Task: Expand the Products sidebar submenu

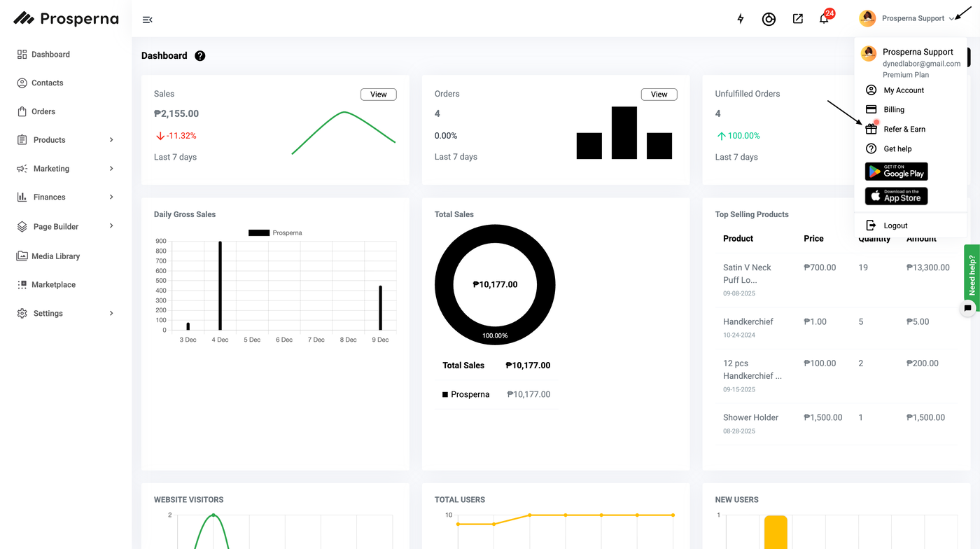Action: point(66,140)
